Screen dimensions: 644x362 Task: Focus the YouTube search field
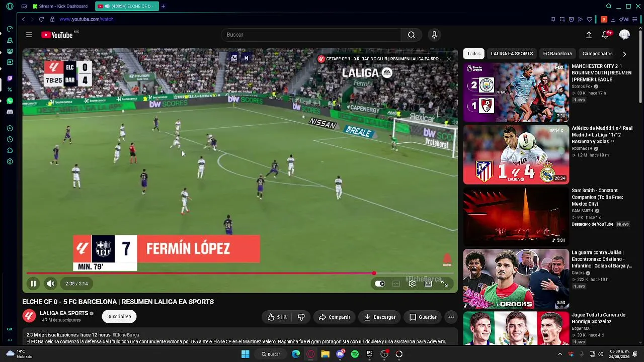tap(311, 35)
